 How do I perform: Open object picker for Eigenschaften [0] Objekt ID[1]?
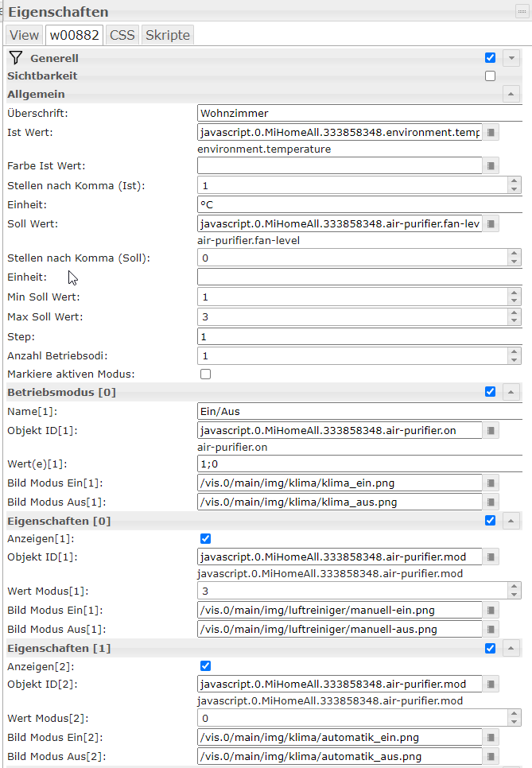tap(491, 557)
